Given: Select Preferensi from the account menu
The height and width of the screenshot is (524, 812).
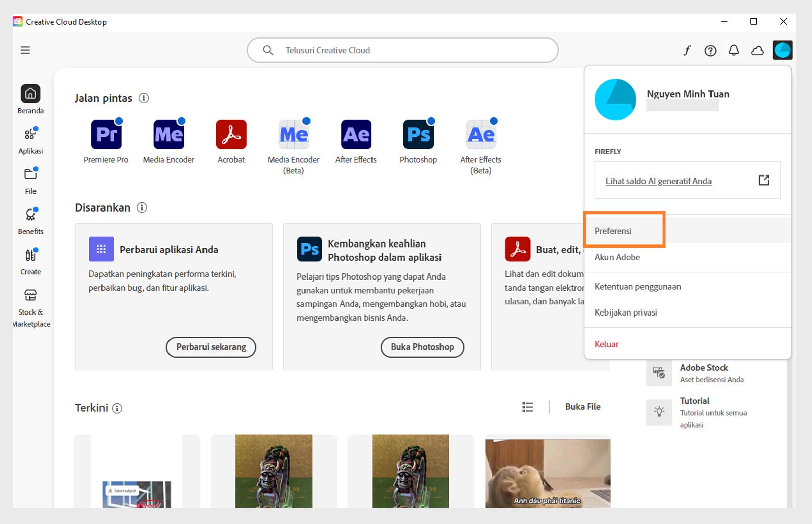Looking at the screenshot, I should pos(614,231).
